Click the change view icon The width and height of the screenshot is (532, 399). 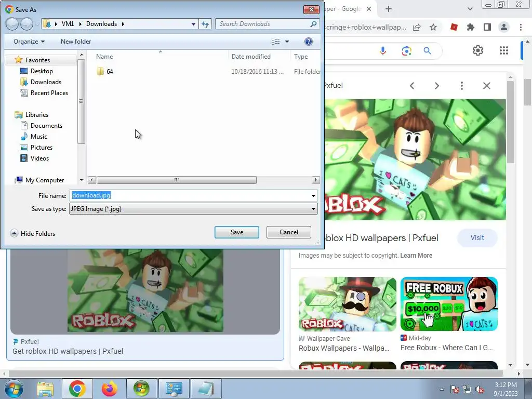[275, 42]
